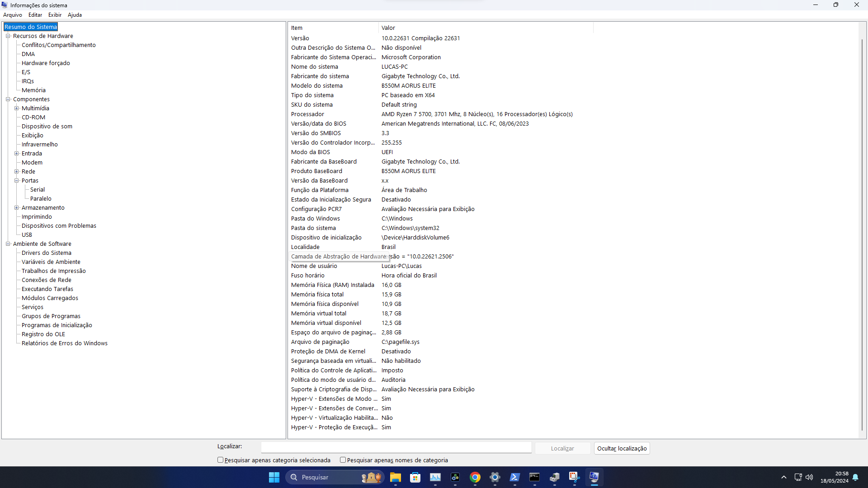Collapse the Componentes tree node
Viewport: 868px width, 488px height.
tap(8, 99)
